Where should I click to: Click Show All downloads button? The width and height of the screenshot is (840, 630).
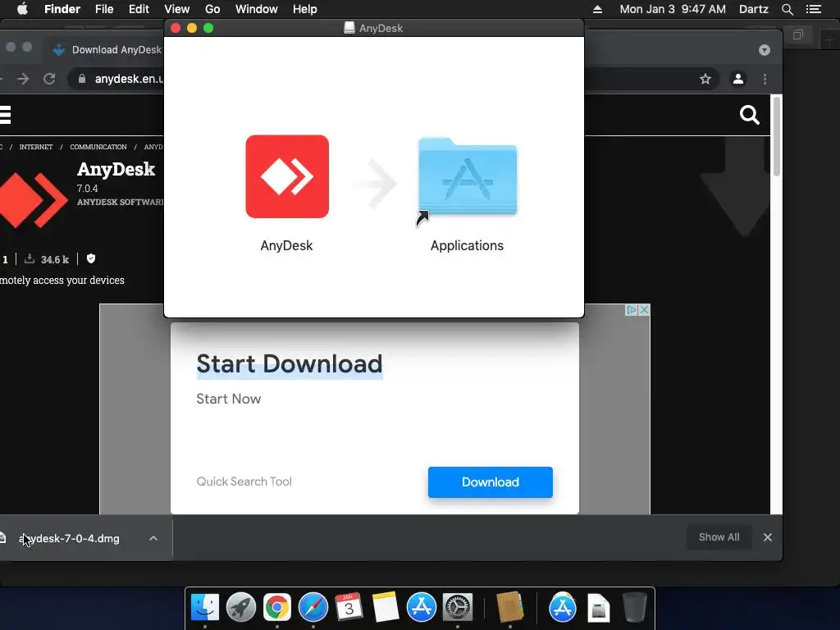point(719,537)
